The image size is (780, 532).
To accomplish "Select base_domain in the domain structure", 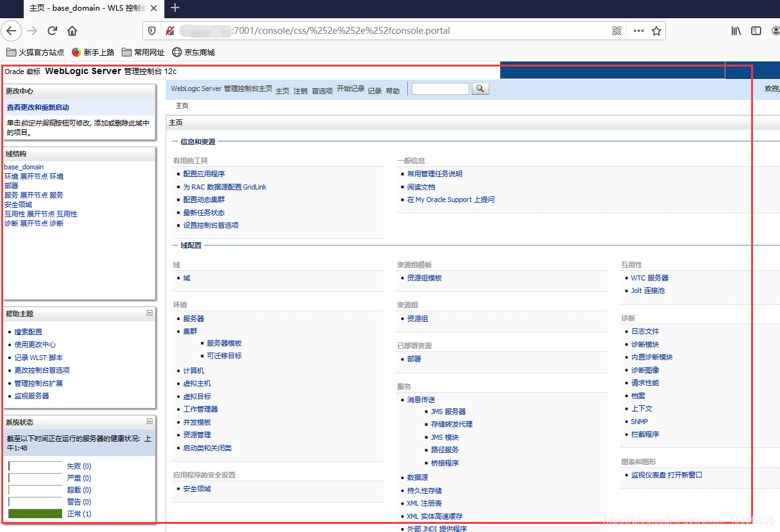I will (x=24, y=167).
